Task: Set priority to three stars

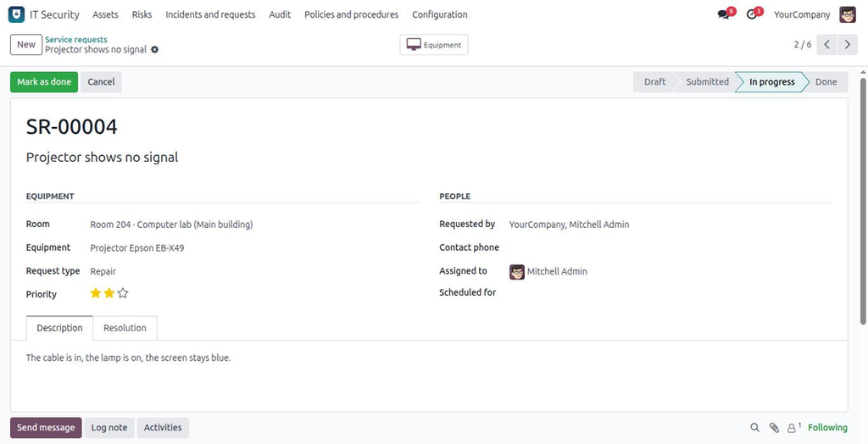Action: pyautogui.click(x=123, y=293)
